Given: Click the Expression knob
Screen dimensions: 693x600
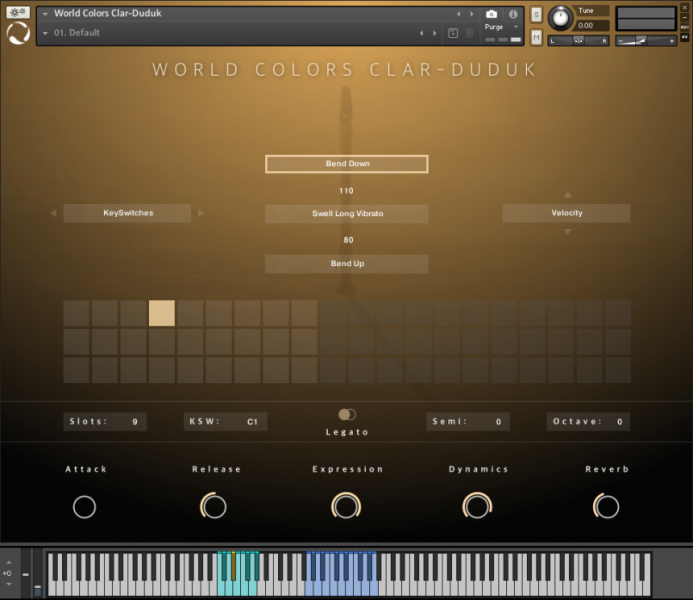Looking at the screenshot, I should pos(346,506).
